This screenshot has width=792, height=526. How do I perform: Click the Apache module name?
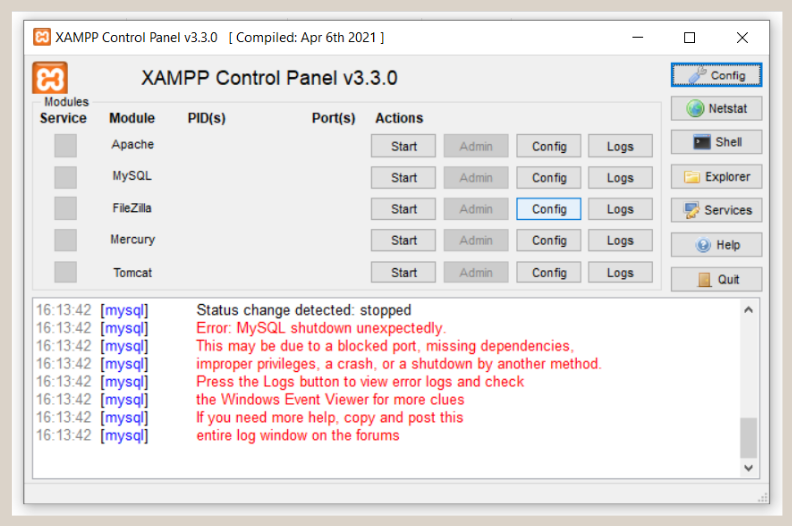tap(132, 145)
